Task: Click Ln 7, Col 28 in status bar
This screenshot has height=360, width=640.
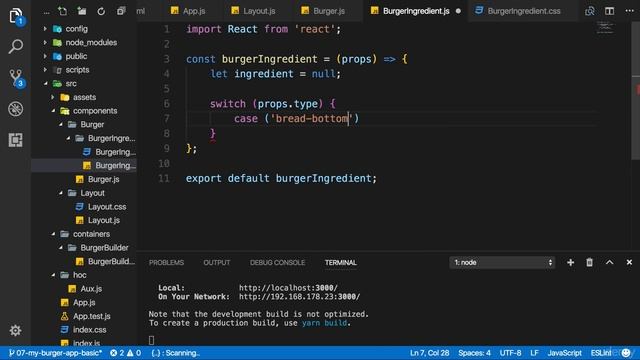Action: tap(429, 353)
